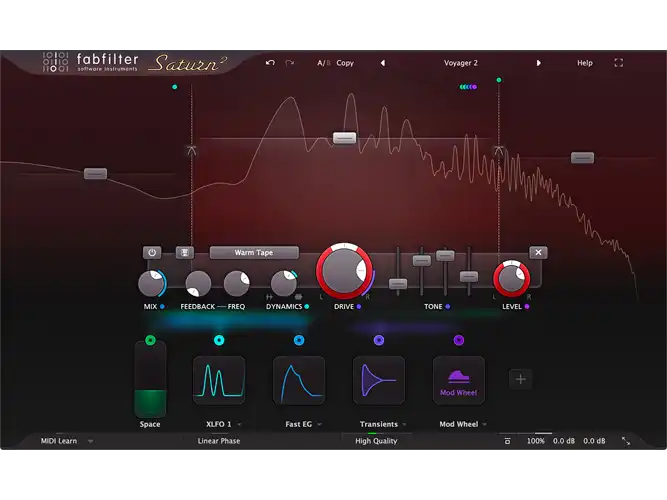Click the modulation dot beside LEVEL
Screen dimensions: 667x500
tap(527, 306)
